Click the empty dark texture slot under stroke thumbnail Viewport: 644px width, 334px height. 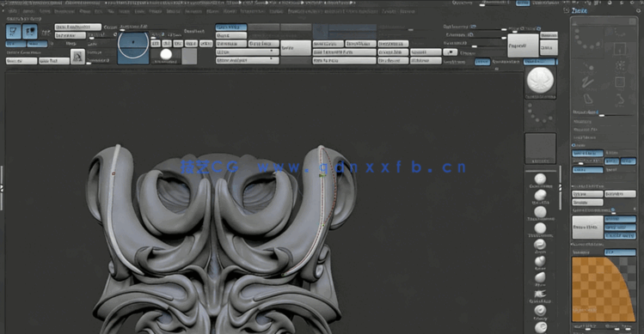point(541,149)
